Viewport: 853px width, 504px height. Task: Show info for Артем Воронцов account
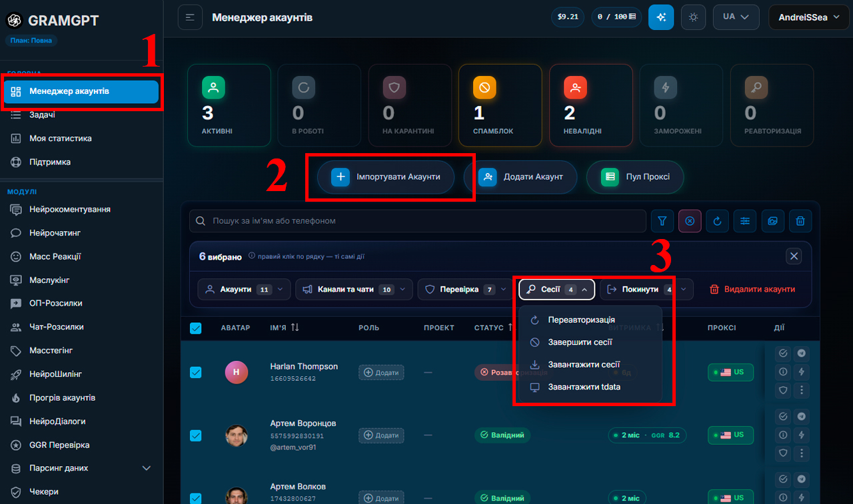coord(784,435)
